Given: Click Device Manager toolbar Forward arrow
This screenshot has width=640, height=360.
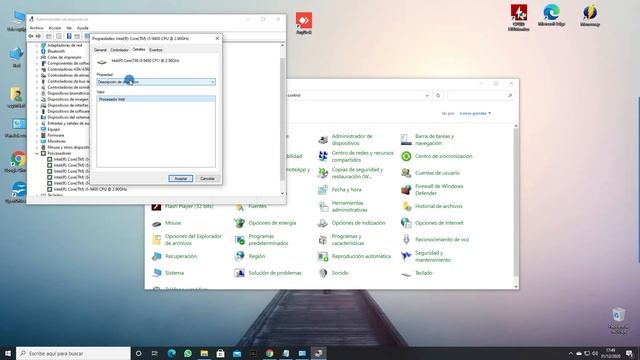Looking at the screenshot, I should (x=38, y=36).
